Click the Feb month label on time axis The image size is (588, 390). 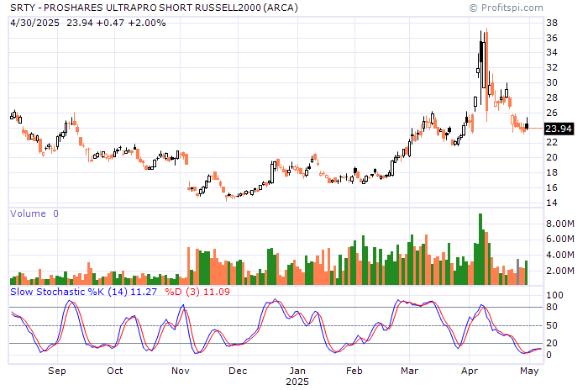click(354, 371)
